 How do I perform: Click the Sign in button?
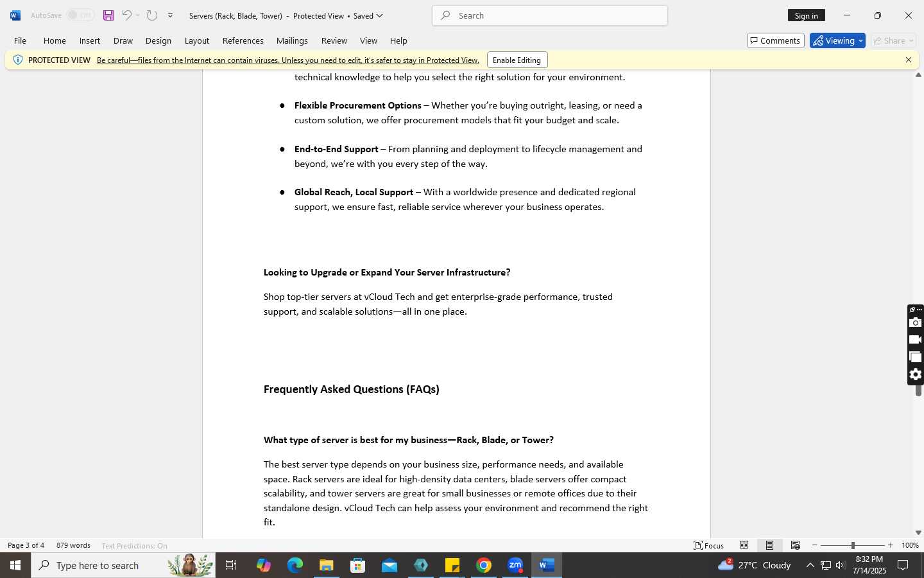point(806,15)
